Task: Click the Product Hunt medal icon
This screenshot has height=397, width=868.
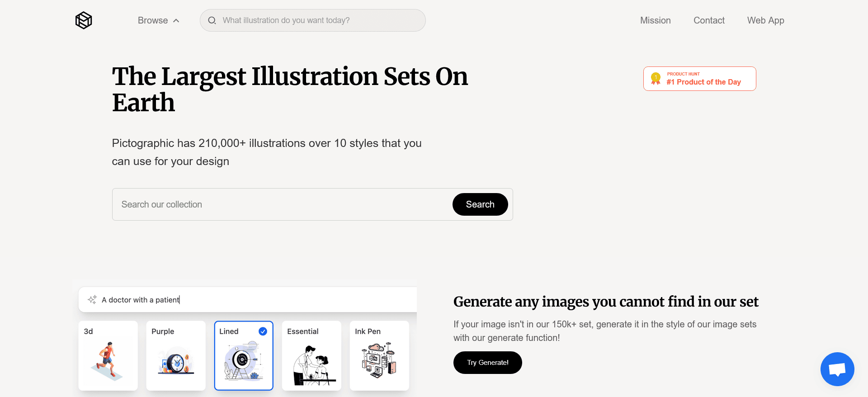Action: click(656, 79)
